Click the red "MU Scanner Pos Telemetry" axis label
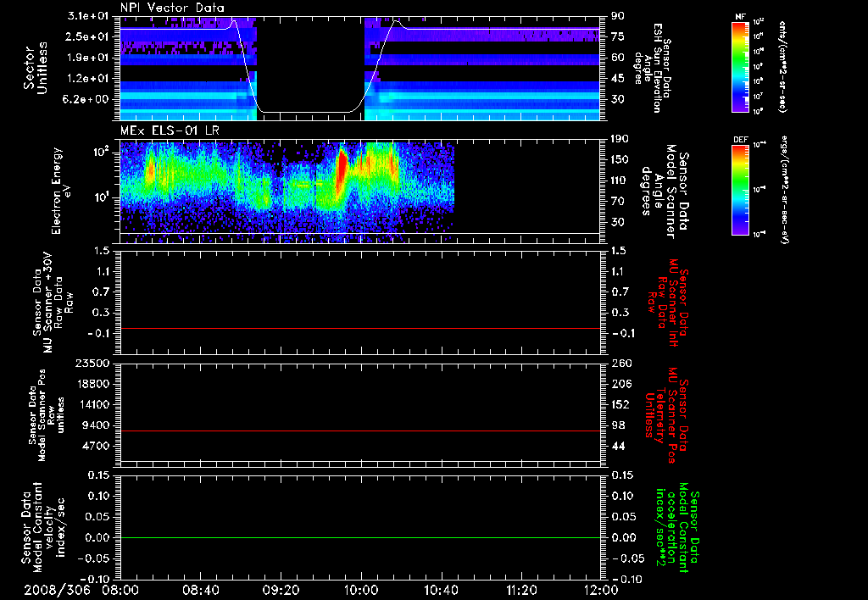868x600 pixels. [667, 415]
